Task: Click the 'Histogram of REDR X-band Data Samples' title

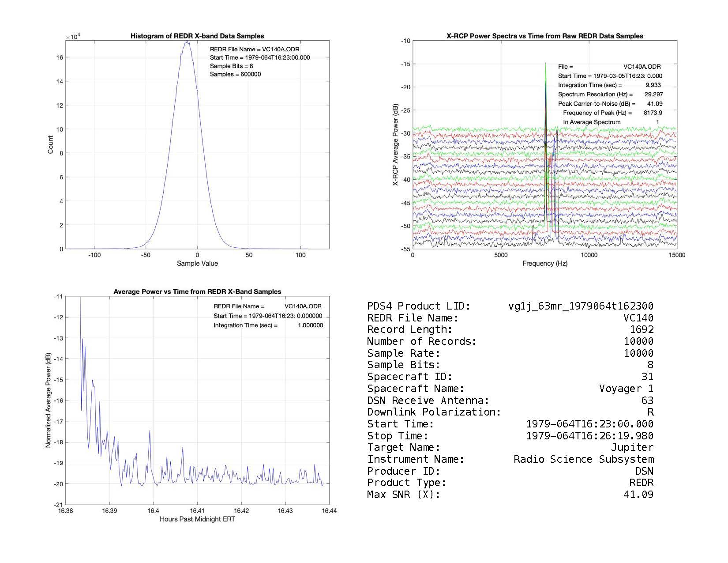Action: click(x=197, y=36)
